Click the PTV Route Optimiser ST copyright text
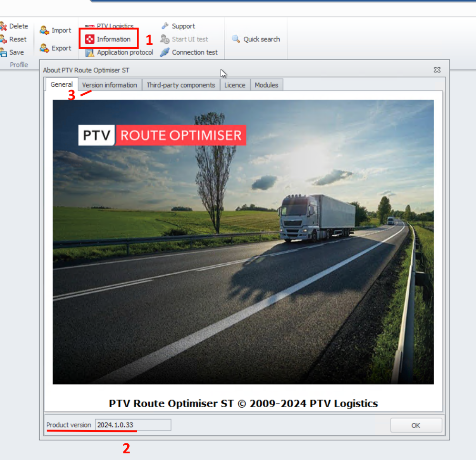 243,403
